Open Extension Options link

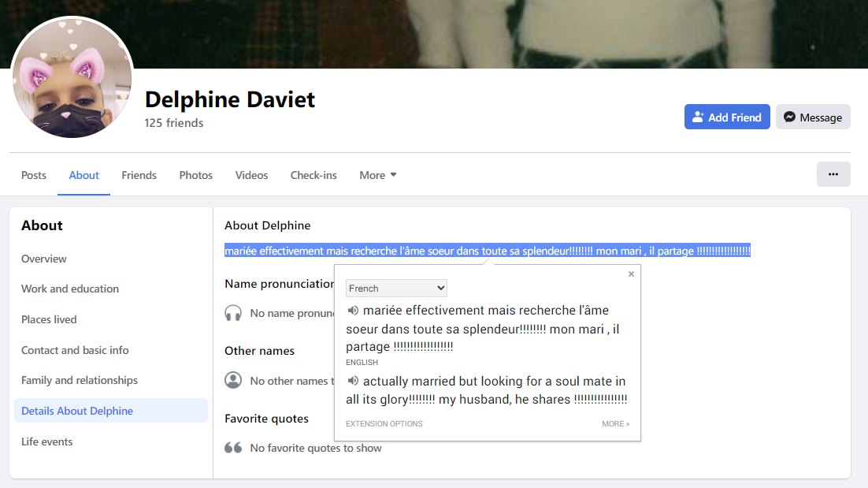pos(384,423)
